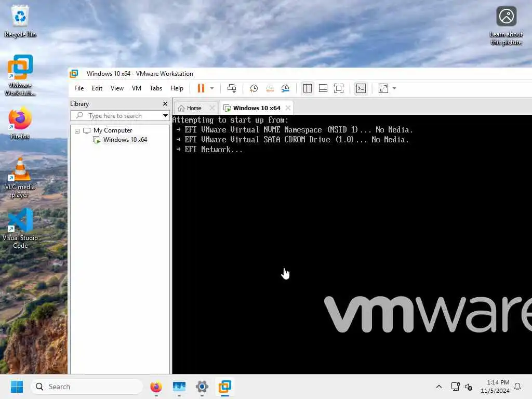Image resolution: width=532 pixels, height=399 pixels.
Task: Click the stretch guest display icon
Action: (383, 88)
